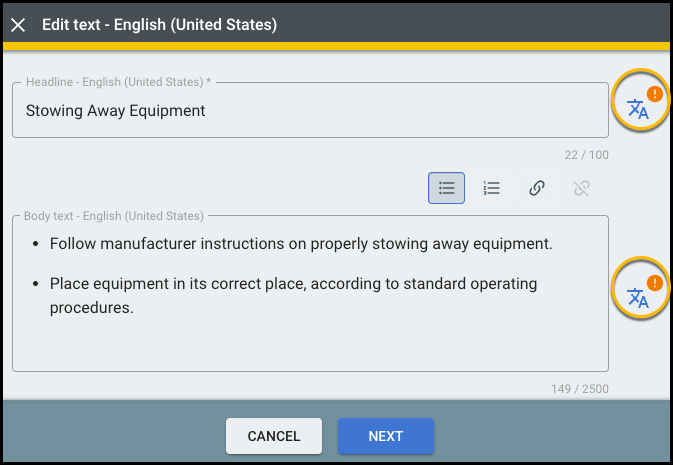Click the 22 / 100 headline character counter
Image resolution: width=673 pixels, height=465 pixels.
tap(586, 155)
